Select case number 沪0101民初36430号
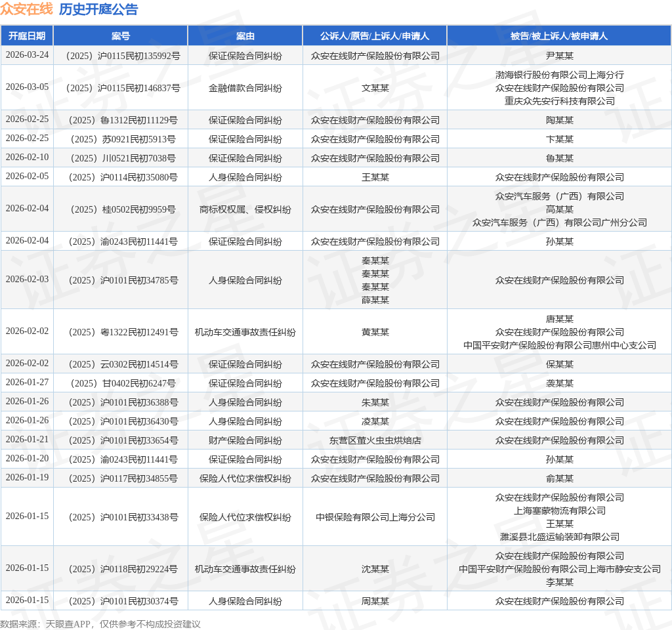 (123, 421)
